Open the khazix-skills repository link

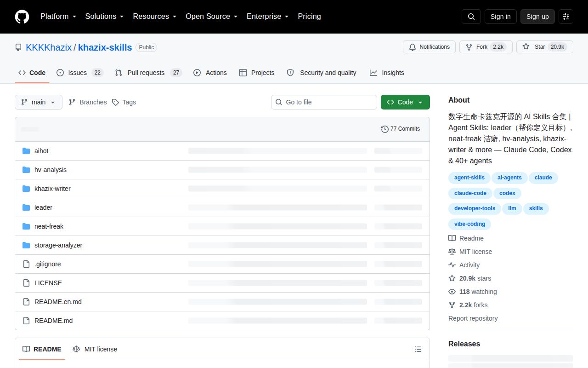pyautogui.click(x=105, y=47)
